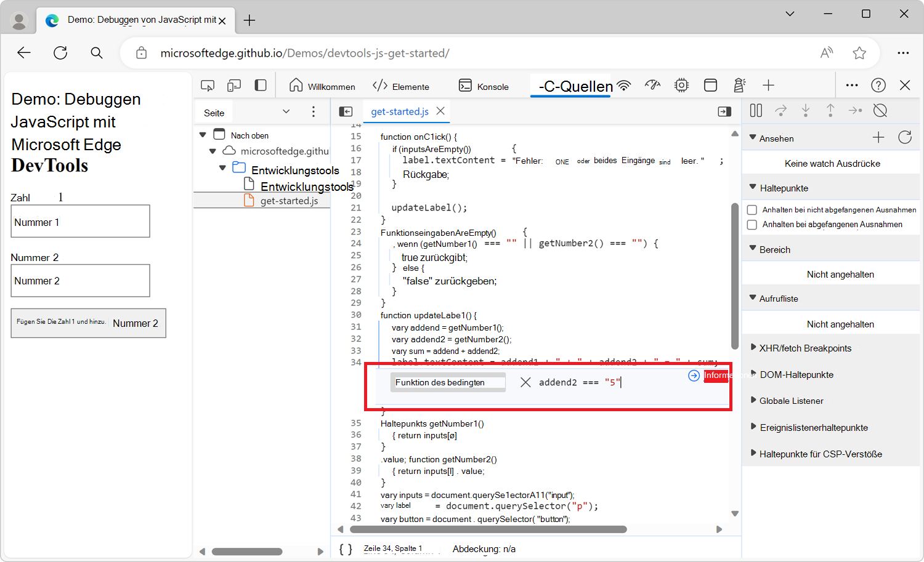Expand the DOM-Haltepunkte section
This screenshot has height=562, width=924.
click(x=753, y=374)
